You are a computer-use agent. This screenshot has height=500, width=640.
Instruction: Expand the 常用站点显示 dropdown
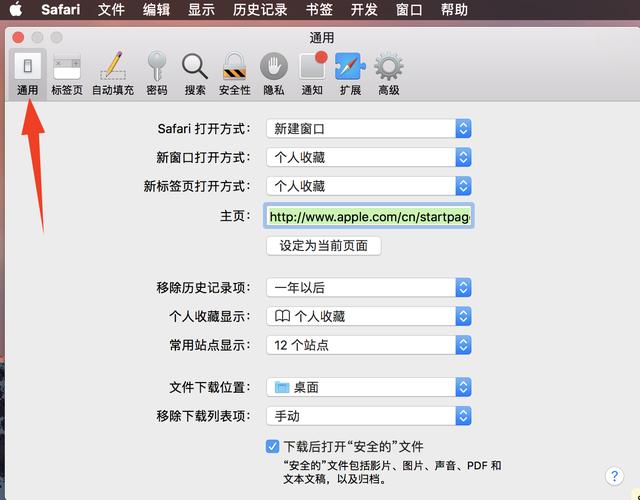(369, 345)
